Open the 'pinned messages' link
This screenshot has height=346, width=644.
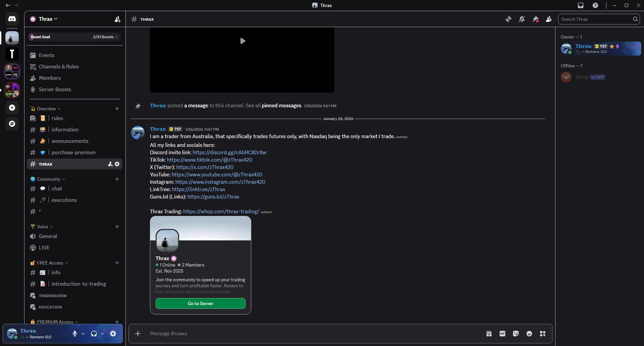[x=281, y=106]
